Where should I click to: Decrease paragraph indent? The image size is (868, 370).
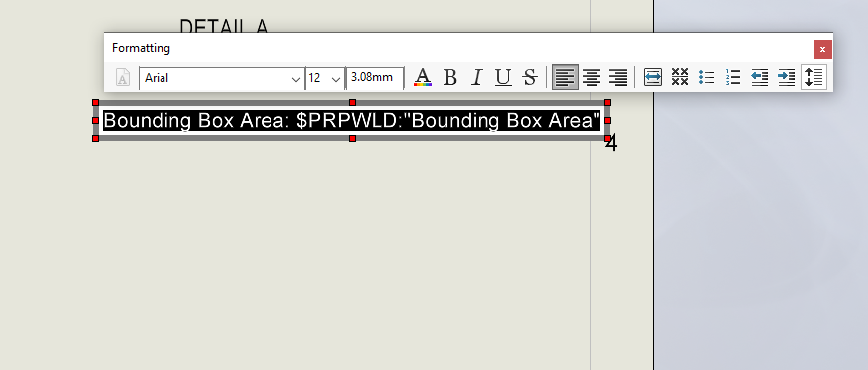coord(759,77)
